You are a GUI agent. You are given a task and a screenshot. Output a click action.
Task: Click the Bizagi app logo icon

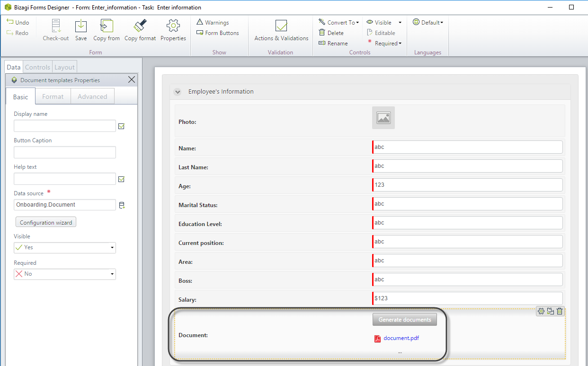(x=8, y=7)
